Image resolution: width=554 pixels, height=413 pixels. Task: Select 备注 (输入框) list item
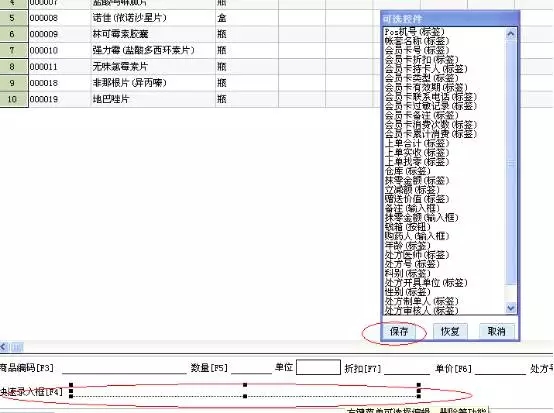click(x=412, y=208)
